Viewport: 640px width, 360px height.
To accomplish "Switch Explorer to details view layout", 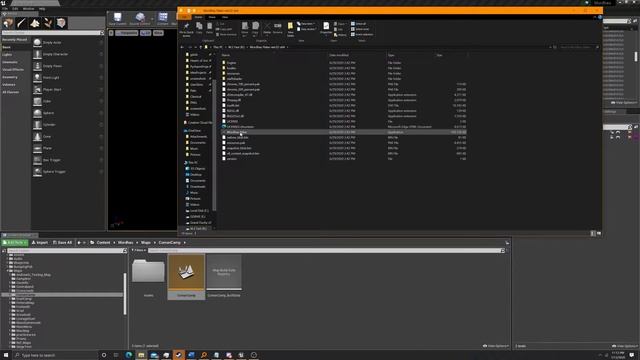I will pos(593,233).
